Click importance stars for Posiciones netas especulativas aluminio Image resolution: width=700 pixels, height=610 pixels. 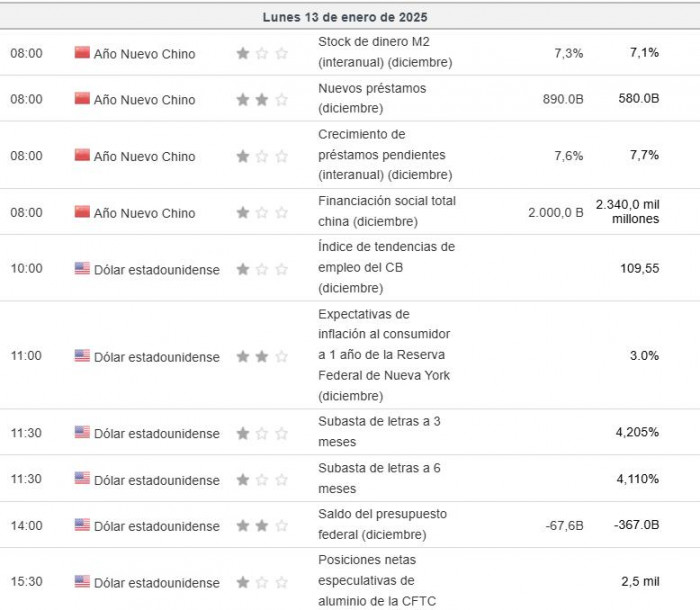[262, 582]
